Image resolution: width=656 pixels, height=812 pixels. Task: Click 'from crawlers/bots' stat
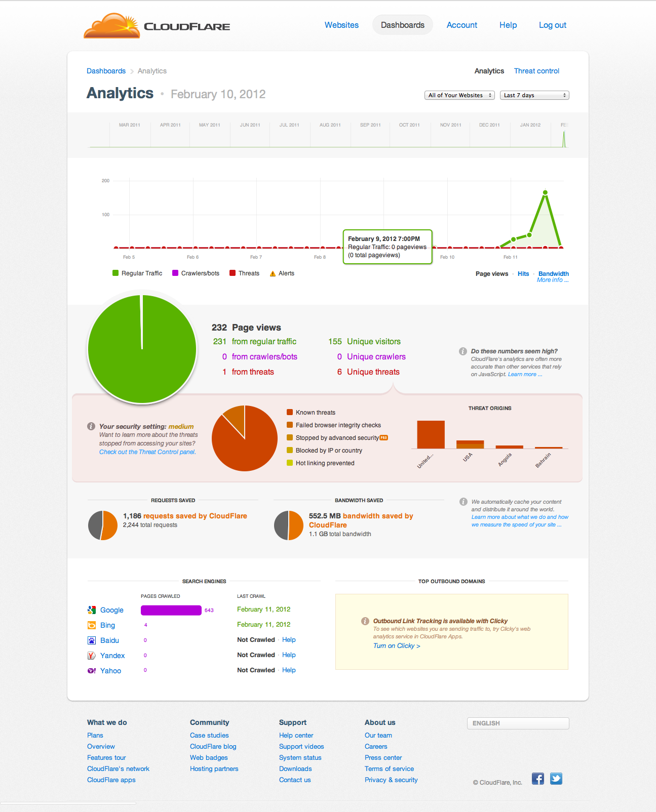click(259, 357)
